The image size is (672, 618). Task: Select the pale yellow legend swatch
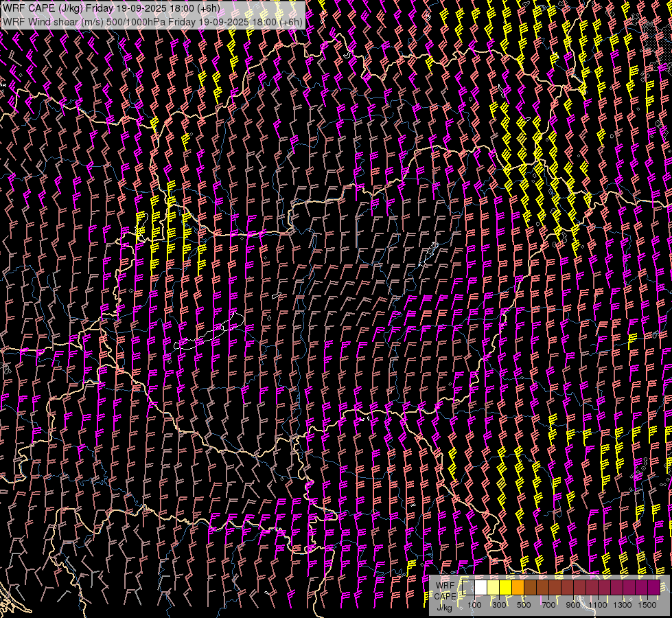click(x=494, y=588)
